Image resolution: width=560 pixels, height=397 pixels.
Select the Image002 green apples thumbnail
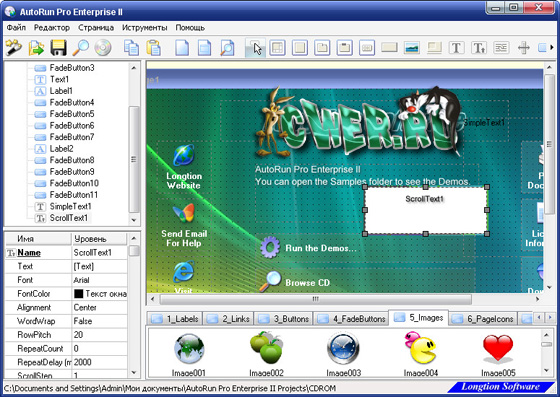266,348
